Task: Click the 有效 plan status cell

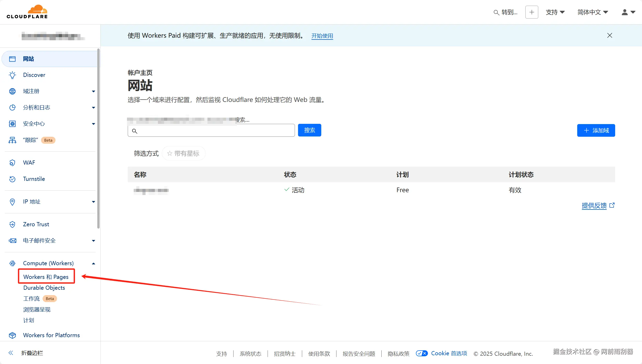Action: (515, 190)
